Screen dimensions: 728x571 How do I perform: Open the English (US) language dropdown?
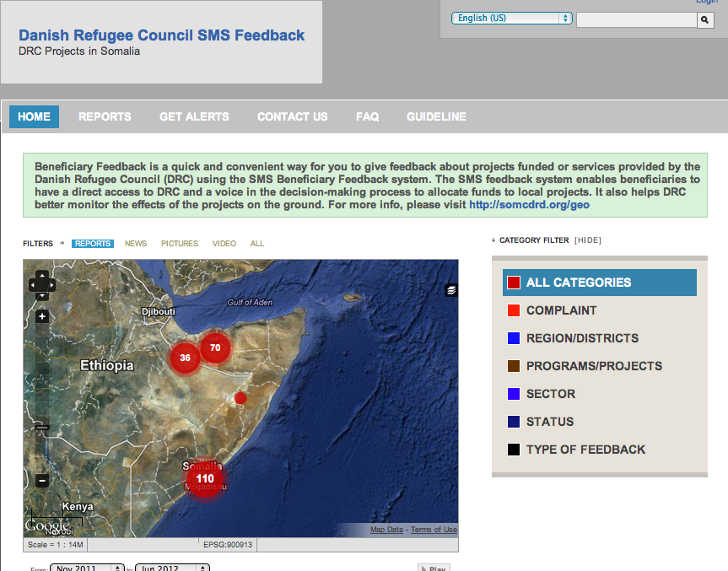(x=511, y=18)
